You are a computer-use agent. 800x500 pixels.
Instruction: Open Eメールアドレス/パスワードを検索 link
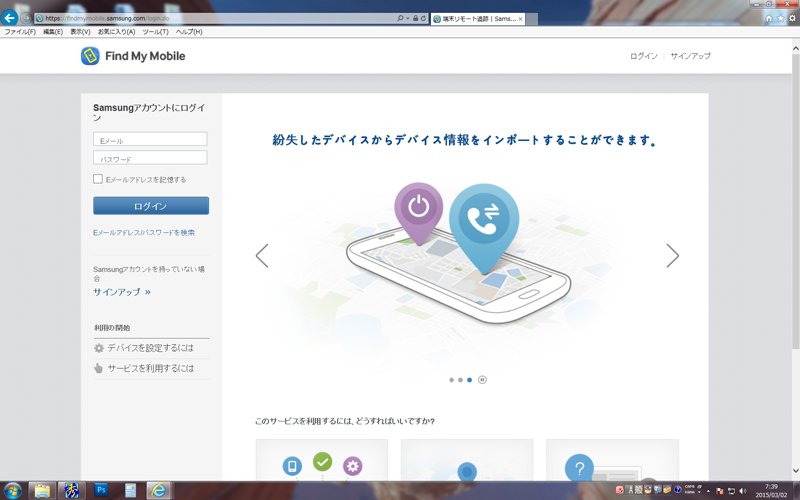(x=144, y=233)
